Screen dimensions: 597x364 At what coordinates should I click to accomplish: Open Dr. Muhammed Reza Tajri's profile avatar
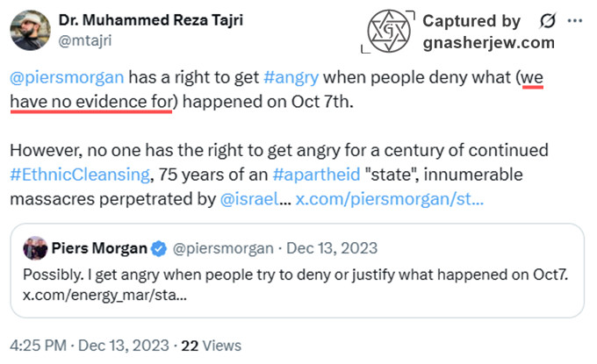point(29,29)
